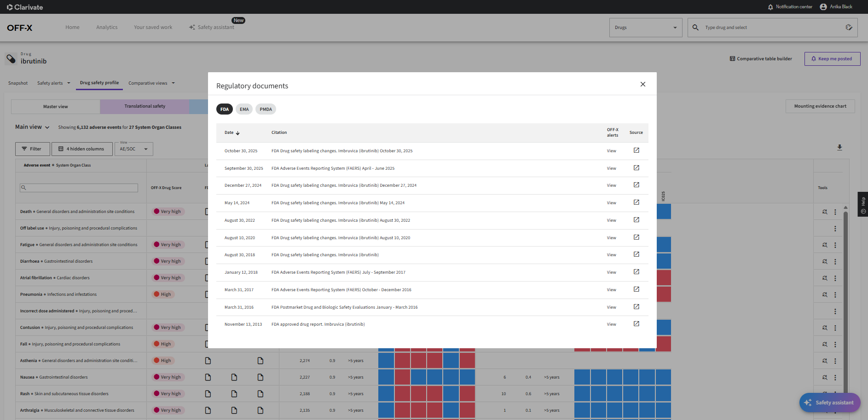Open more options for Off label use row
Viewport: 868px width, 420px height.
[x=835, y=229]
